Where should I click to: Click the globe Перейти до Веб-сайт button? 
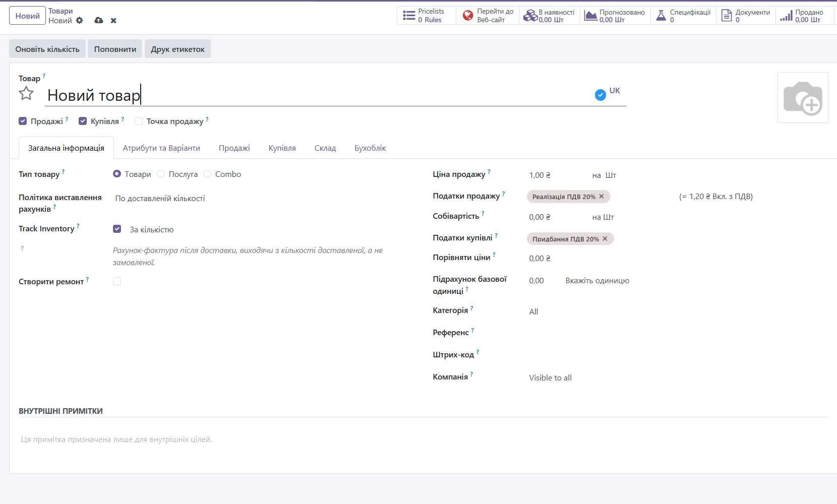click(x=488, y=16)
